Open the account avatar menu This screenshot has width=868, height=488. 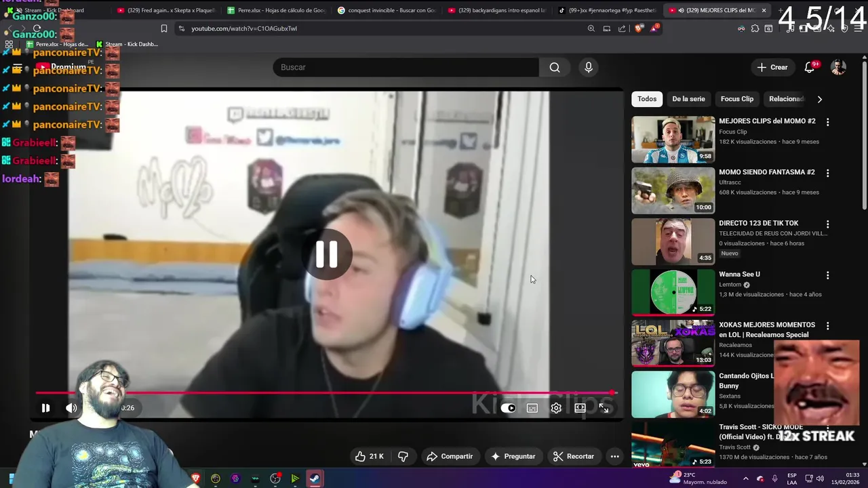point(839,67)
